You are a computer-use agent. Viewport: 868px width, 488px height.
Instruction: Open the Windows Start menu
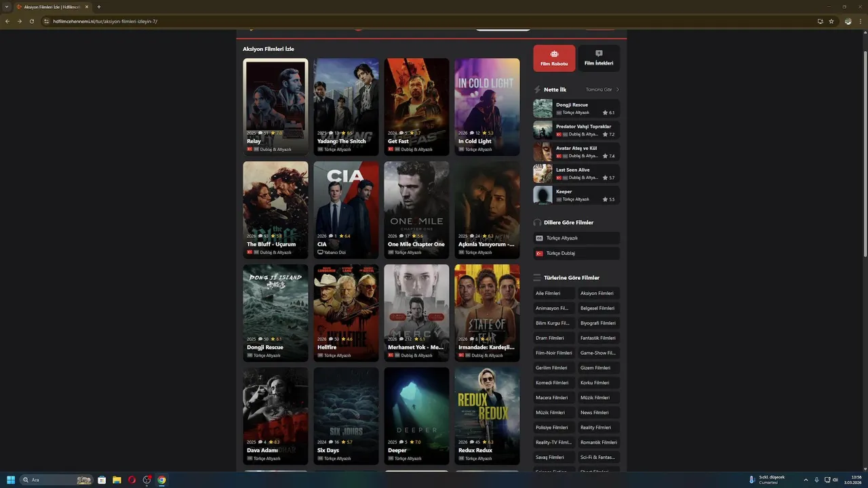tap(11, 480)
